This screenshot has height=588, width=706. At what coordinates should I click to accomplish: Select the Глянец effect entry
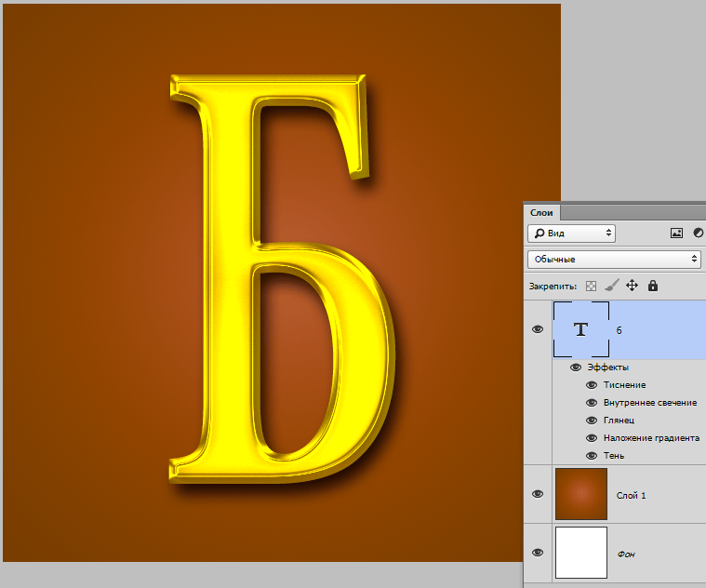[619, 420]
